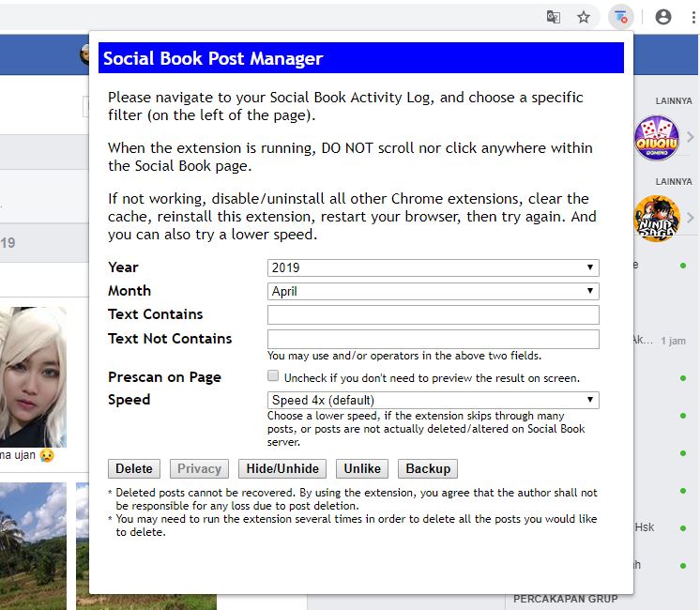Viewport: 700px width, 610px height.
Task: Open the landscape photo with palm trees
Action: click(33, 545)
